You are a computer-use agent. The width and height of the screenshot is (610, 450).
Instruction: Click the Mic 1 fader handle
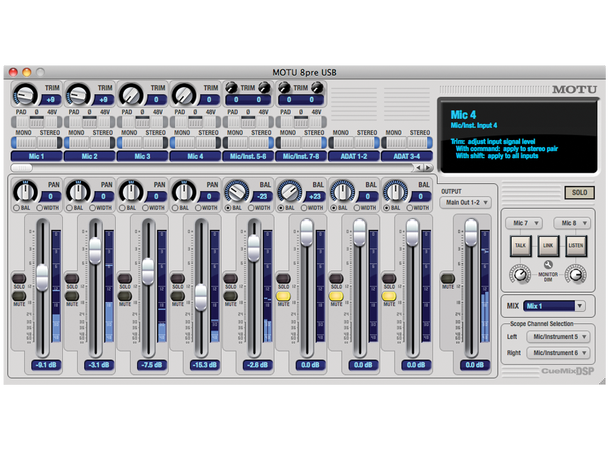(x=42, y=277)
